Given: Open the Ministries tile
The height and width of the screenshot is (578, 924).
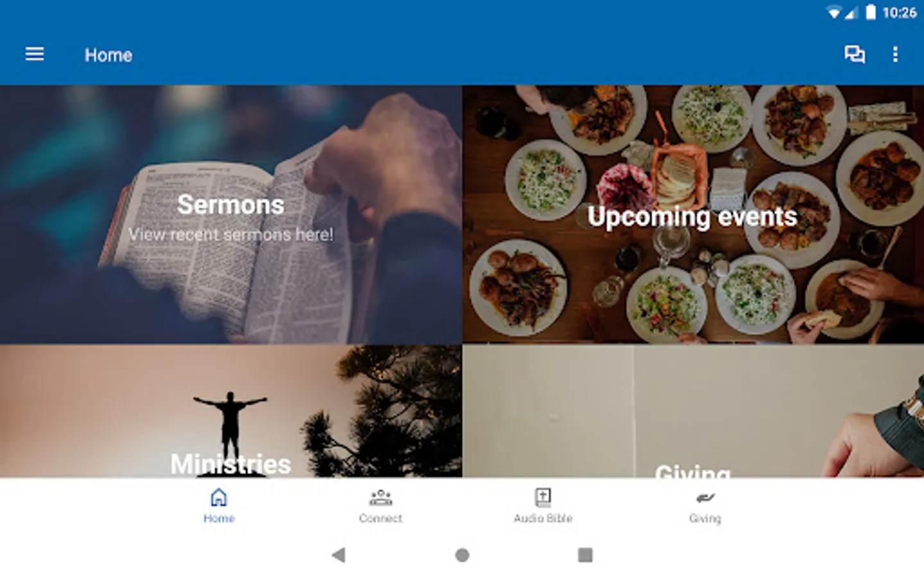Looking at the screenshot, I should 231,411.
